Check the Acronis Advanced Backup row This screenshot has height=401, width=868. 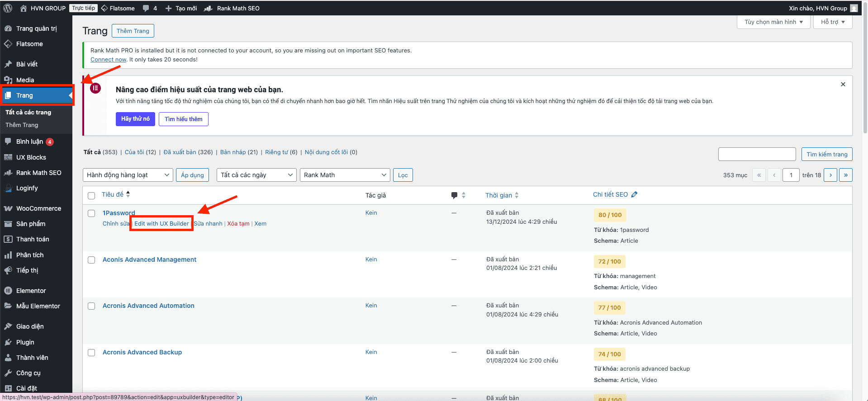(x=91, y=353)
